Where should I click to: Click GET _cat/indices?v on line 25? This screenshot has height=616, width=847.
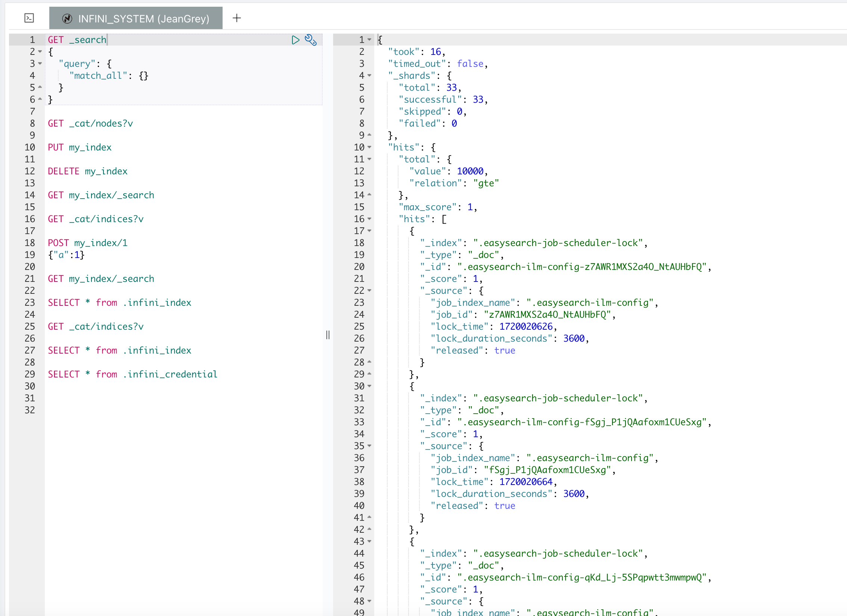point(96,327)
